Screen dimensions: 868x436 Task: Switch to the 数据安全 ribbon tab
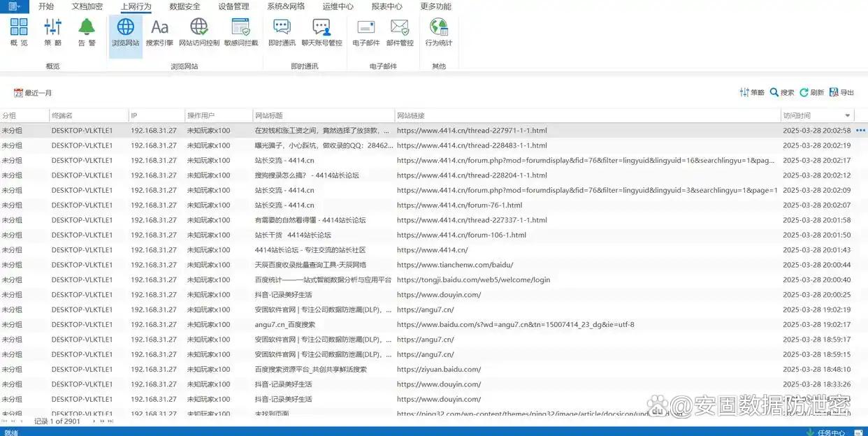pos(185,6)
